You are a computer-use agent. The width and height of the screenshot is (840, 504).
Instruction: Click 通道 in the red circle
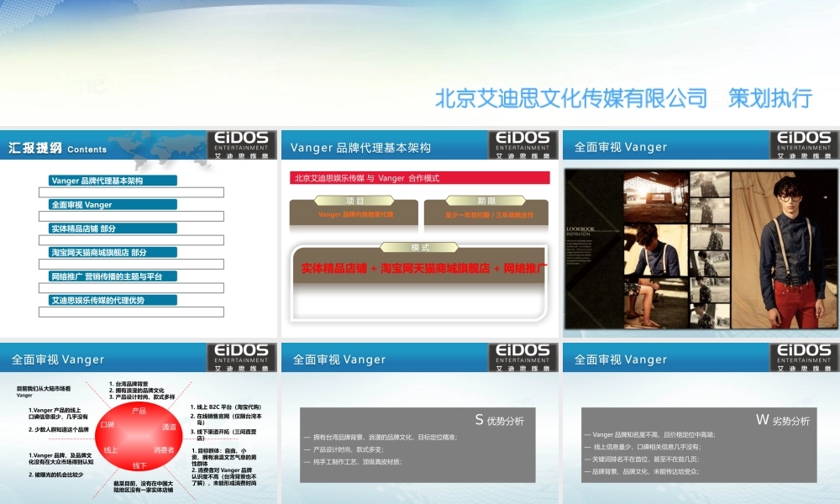(x=169, y=427)
